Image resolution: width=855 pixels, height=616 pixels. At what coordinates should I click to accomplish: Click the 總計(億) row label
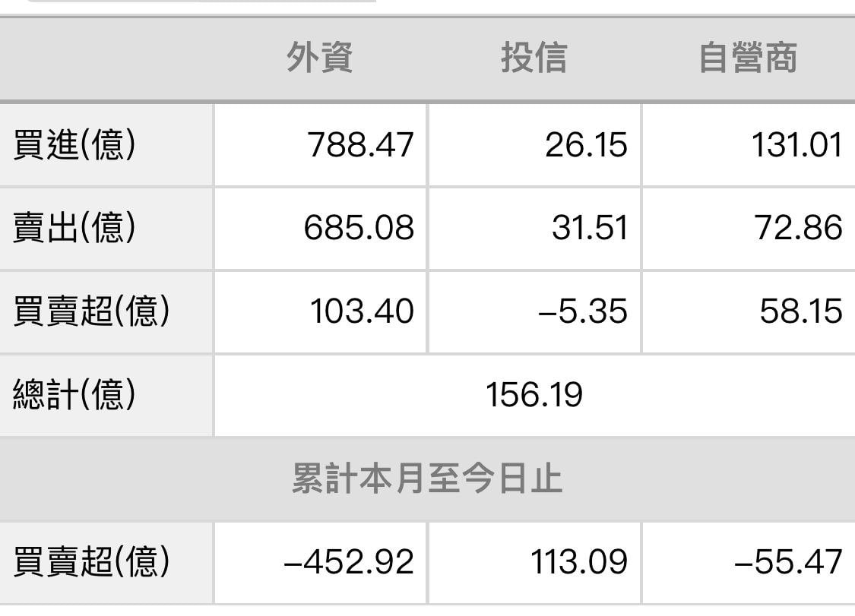(x=74, y=395)
